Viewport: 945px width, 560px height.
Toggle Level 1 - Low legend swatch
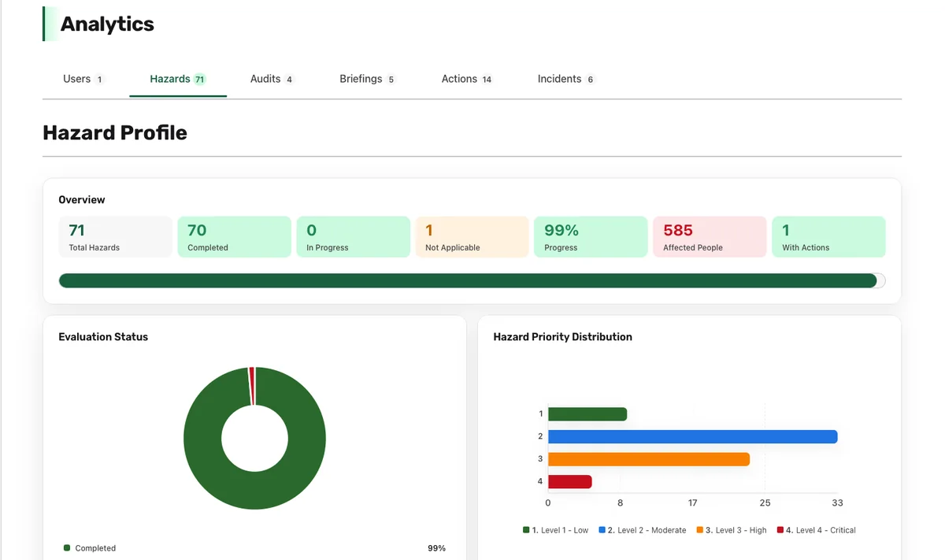tap(526, 530)
